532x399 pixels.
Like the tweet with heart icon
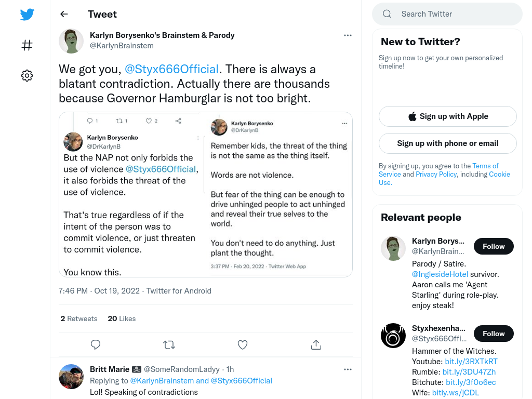click(242, 345)
